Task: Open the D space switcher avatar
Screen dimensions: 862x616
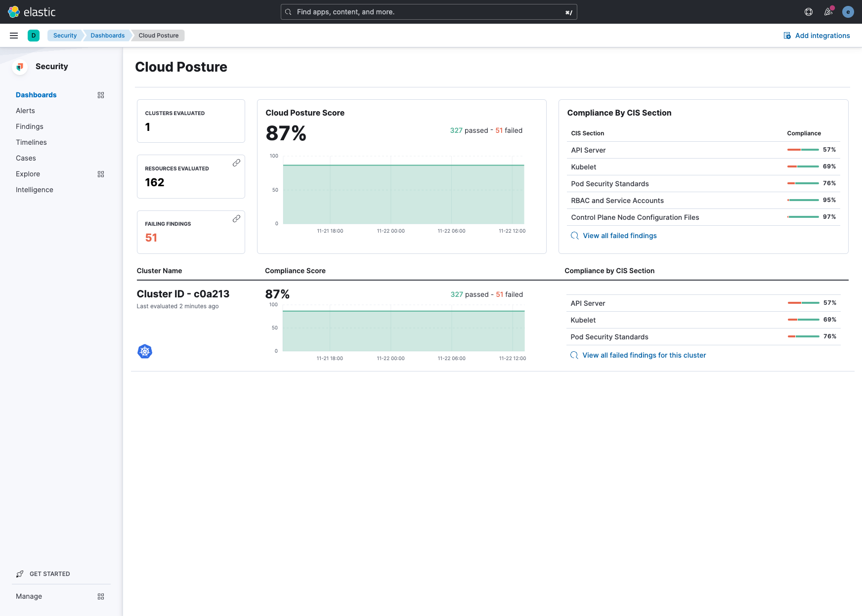Action: click(x=33, y=35)
